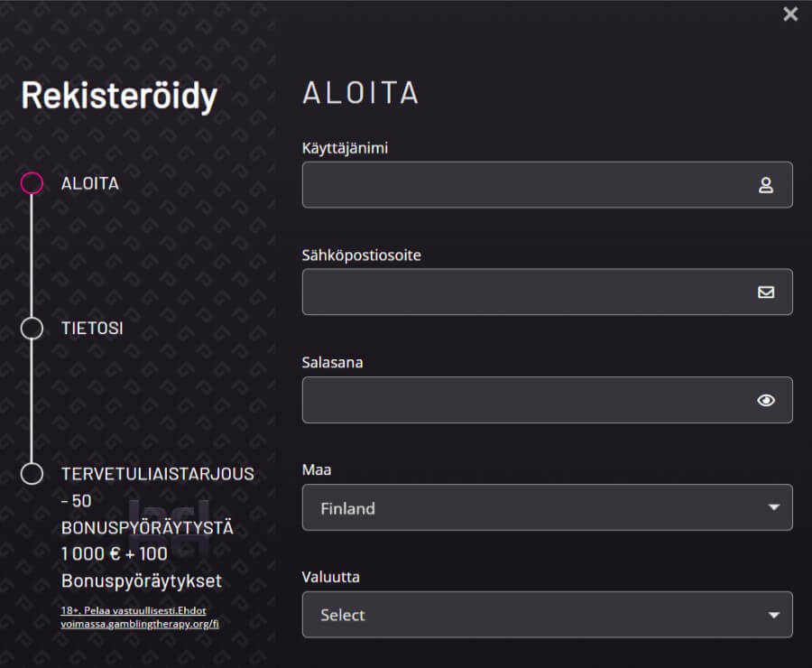Screen dimensions: 812x668
Task: Open the gamblingtherapy.org/fi link
Action: click(140, 623)
